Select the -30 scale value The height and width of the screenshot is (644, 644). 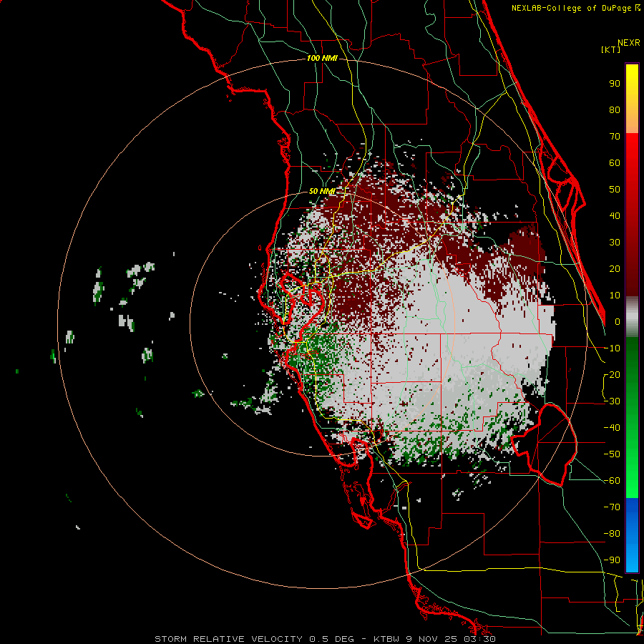(x=612, y=401)
